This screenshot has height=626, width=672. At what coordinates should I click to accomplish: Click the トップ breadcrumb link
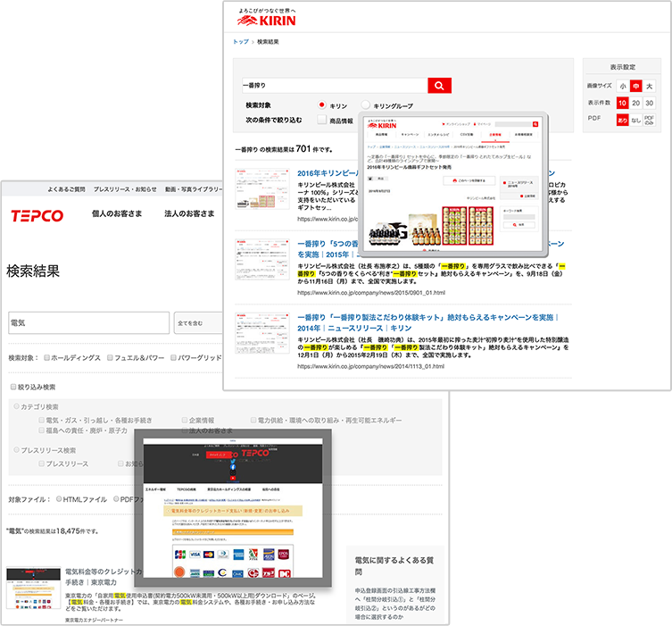pyautogui.click(x=241, y=42)
